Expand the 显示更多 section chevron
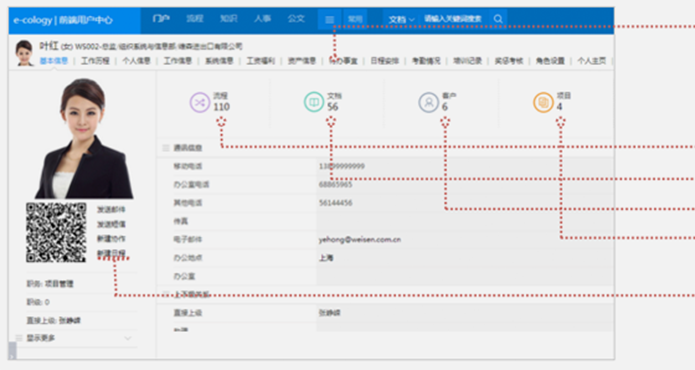695x370 pixels. coord(128,338)
